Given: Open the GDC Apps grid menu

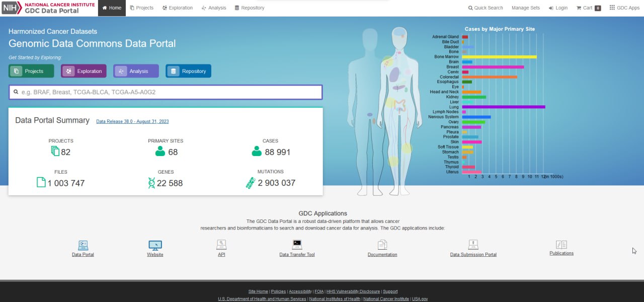Looking at the screenshot, I should tap(624, 8).
